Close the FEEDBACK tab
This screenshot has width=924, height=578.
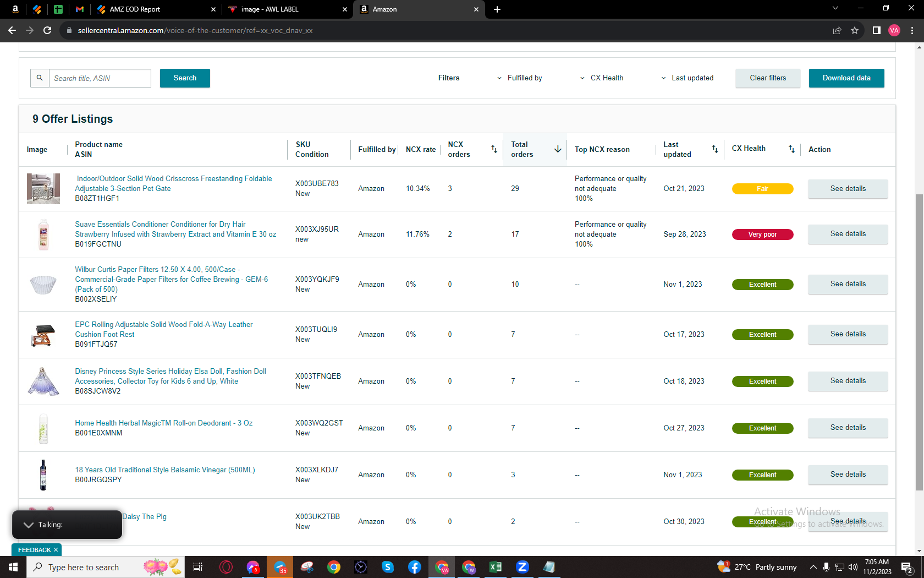coord(56,550)
